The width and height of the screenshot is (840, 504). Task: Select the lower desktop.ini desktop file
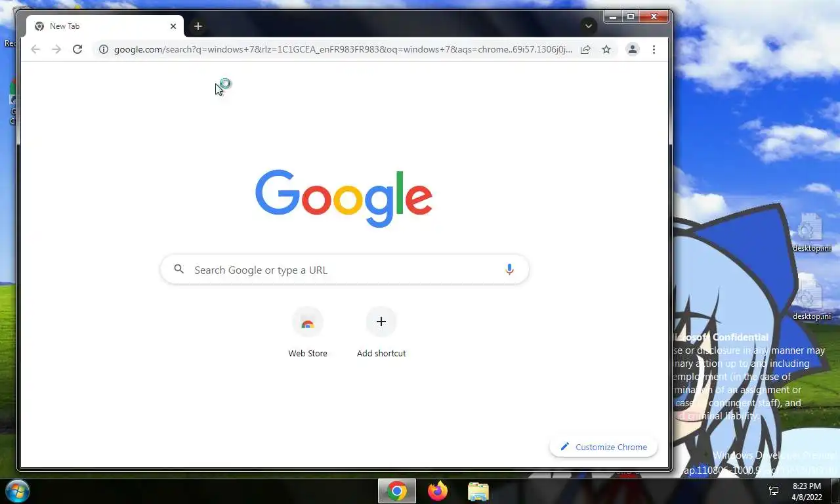[x=812, y=301]
